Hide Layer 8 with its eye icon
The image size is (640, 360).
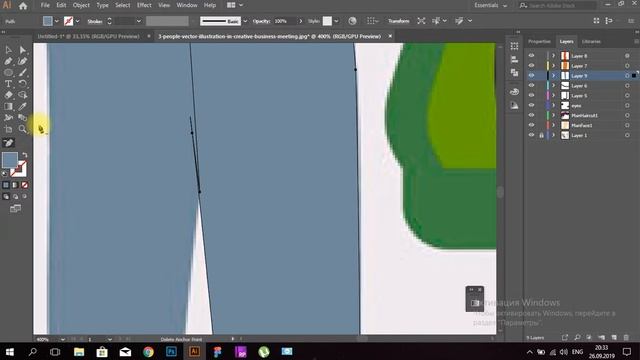pos(531,56)
